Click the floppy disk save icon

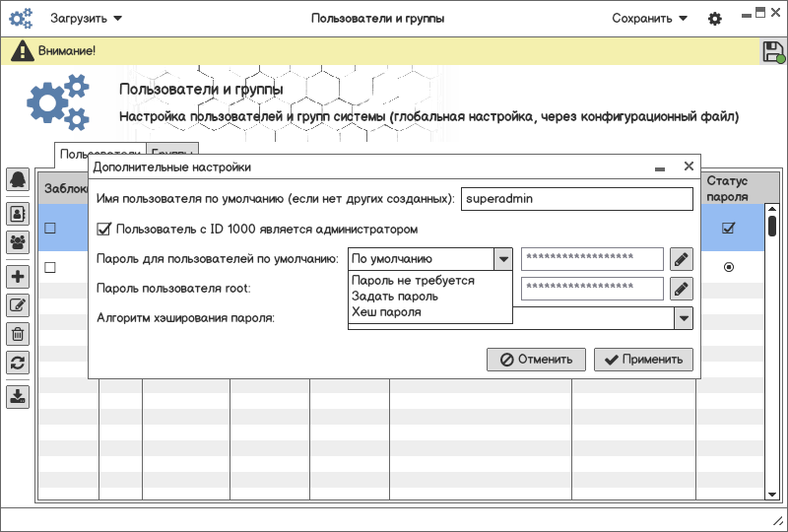click(x=773, y=52)
